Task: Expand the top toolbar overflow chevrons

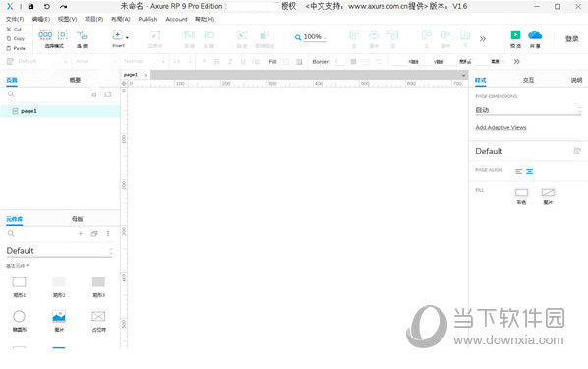Action: (x=483, y=38)
